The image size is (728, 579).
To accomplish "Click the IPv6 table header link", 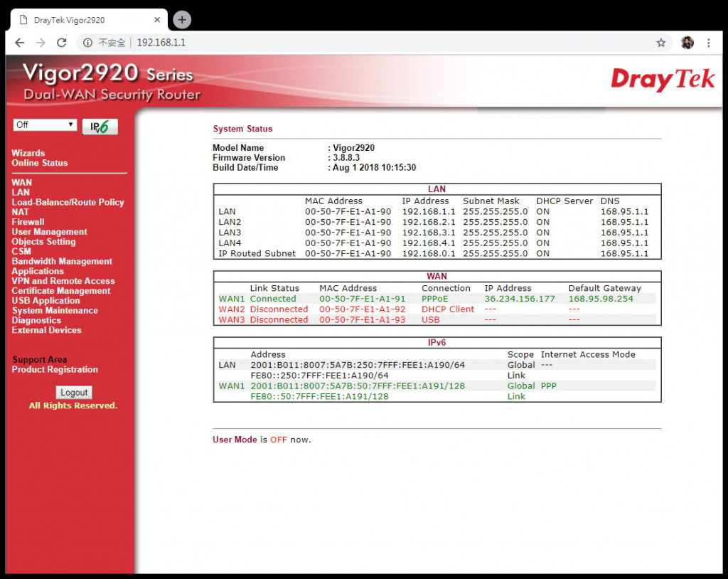I will tap(437, 342).
